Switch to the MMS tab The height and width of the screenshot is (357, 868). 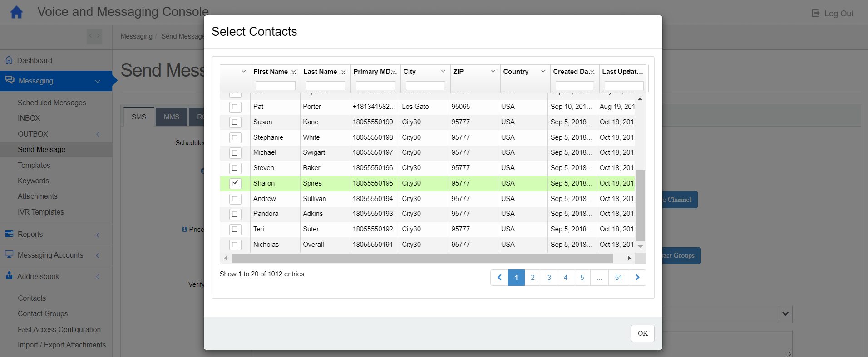[x=171, y=117]
